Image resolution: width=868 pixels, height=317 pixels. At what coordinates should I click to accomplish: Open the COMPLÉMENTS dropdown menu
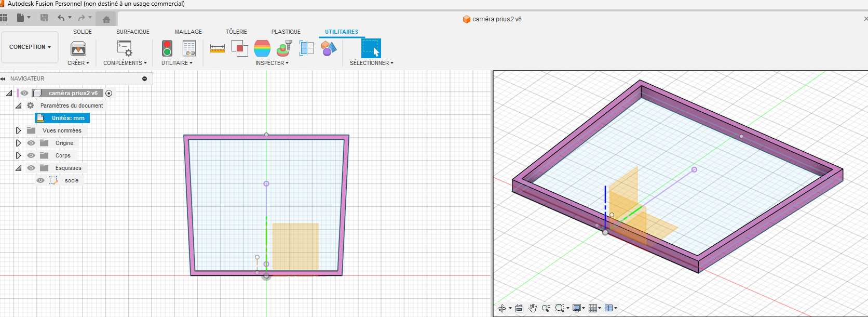tap(125, 63)
